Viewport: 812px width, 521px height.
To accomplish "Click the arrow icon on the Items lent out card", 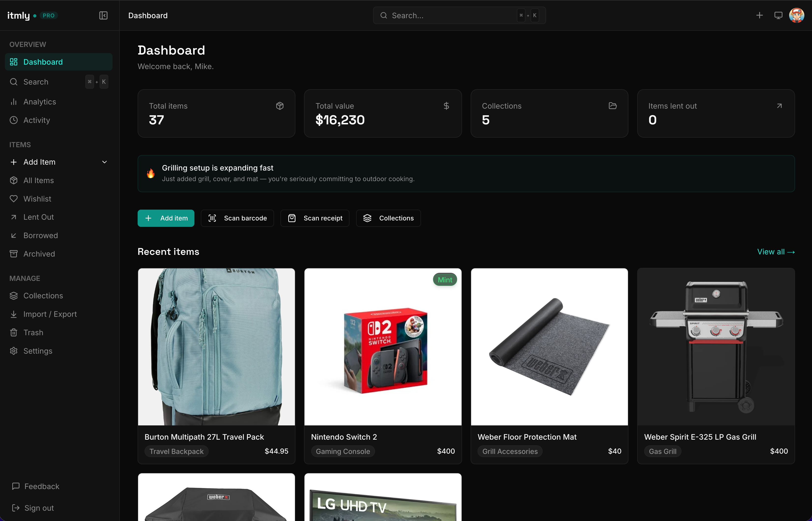I will coord(779,106).
